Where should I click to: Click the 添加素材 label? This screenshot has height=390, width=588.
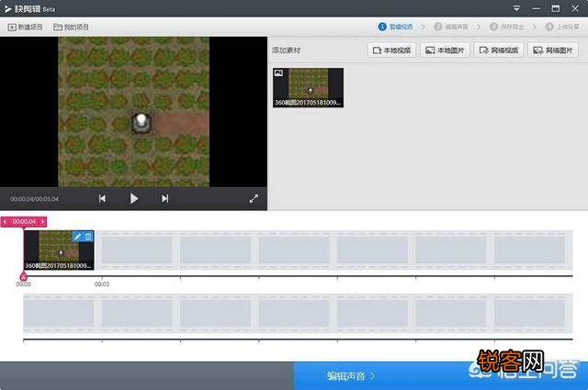[287, 50]
